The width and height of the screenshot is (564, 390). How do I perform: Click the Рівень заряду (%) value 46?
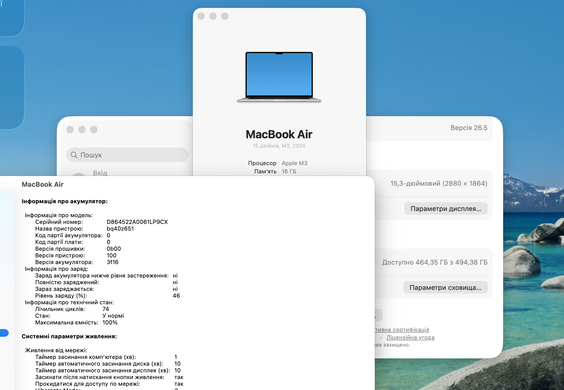coord(176,296)
